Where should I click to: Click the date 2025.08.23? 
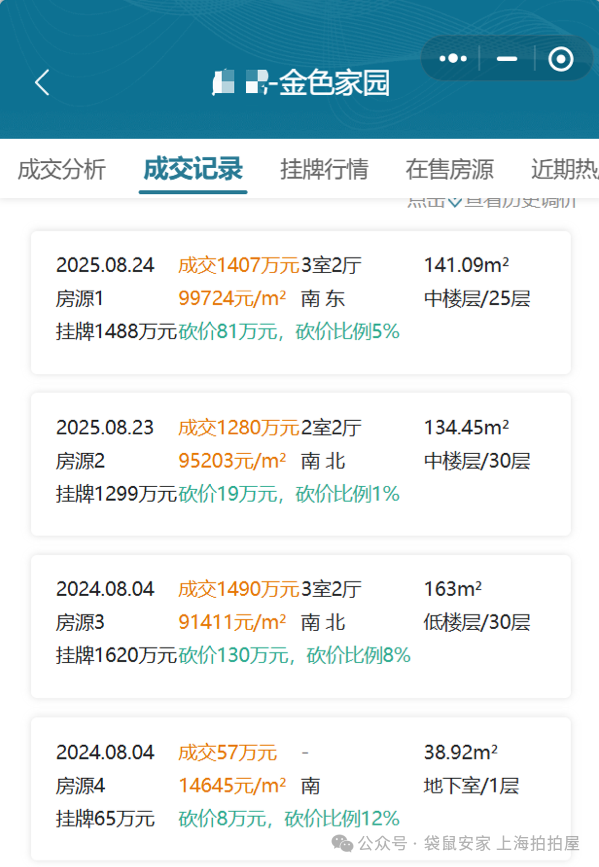click(105, 427)
